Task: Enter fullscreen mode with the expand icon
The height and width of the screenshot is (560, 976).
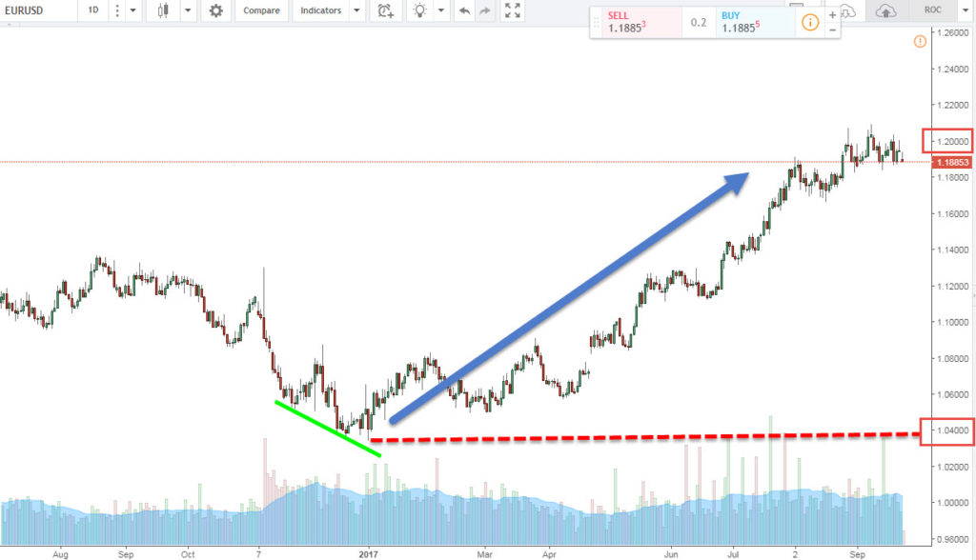Action: click(x=511, y=10)
